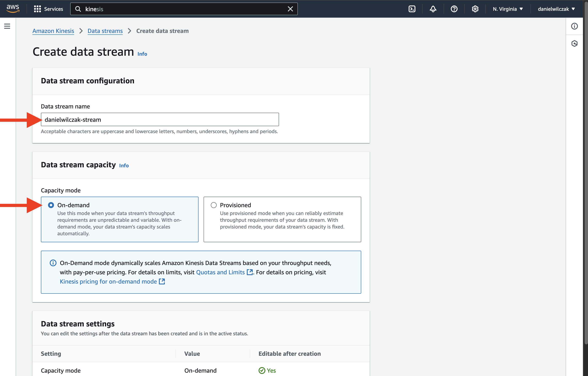The width and height of the screenshot is (588, 376).
Task: Click the 'Setting' column header
Action: [51, 353]
